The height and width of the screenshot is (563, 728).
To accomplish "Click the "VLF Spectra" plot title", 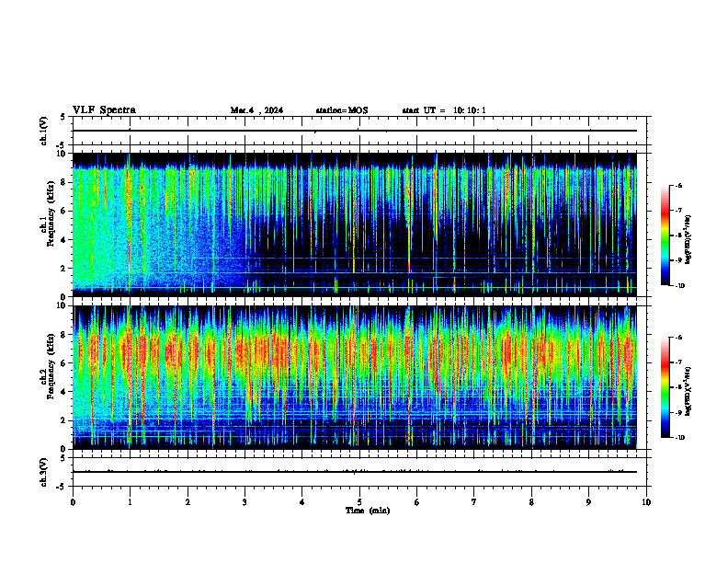I will point(104,110).
